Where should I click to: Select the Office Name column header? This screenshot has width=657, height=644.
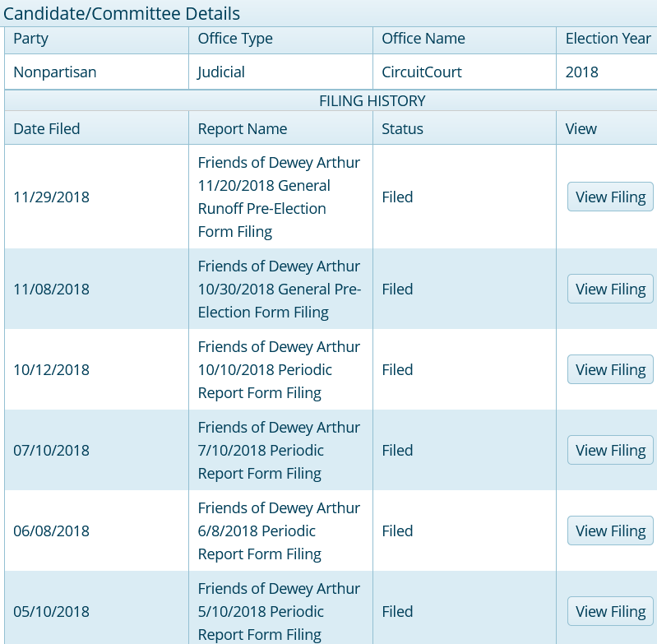[x=423, y=39]
